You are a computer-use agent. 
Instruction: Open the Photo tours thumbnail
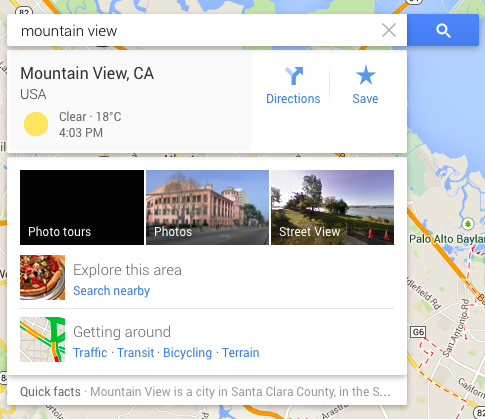(x=82, y=207)
